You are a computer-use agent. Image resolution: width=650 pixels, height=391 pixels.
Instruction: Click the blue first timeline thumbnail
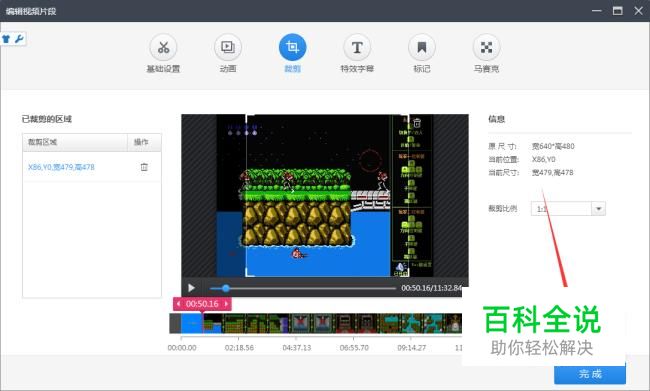(192, 323)
